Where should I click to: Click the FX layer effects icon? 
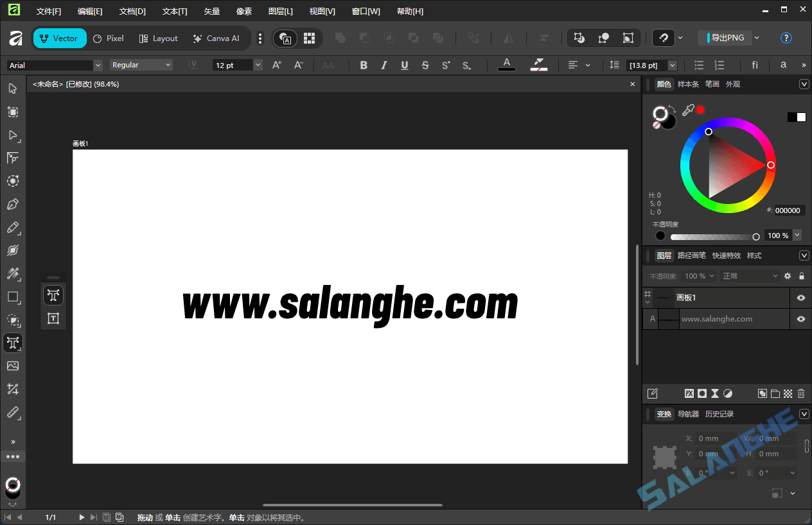[689, 393]
